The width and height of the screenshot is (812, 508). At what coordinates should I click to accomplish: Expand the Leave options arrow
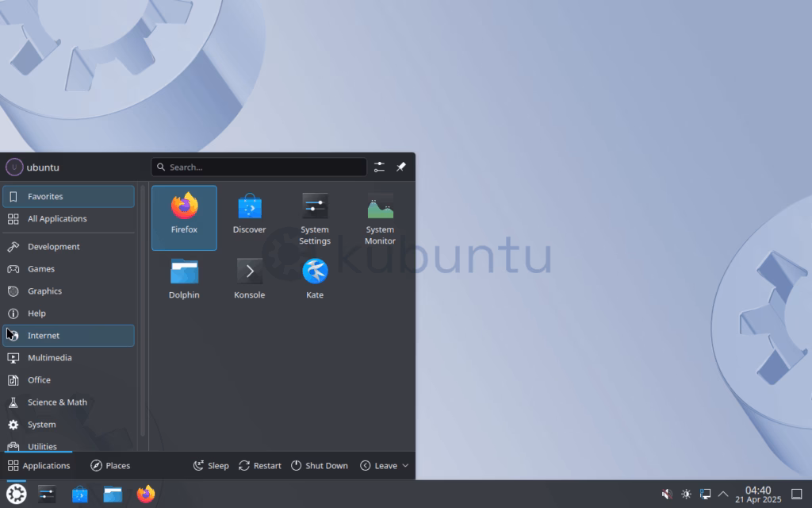click(x=405, y=465)
